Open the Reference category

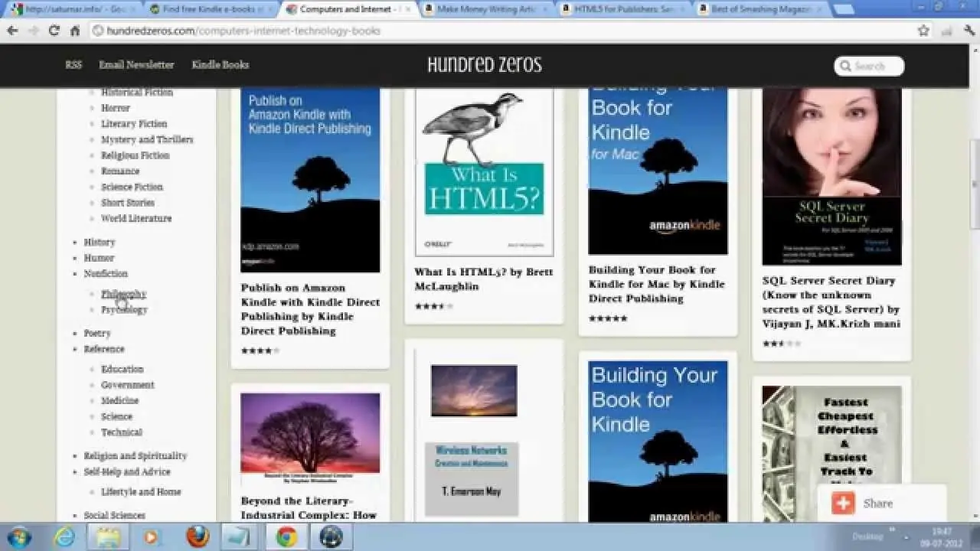(x=104, y=349)
